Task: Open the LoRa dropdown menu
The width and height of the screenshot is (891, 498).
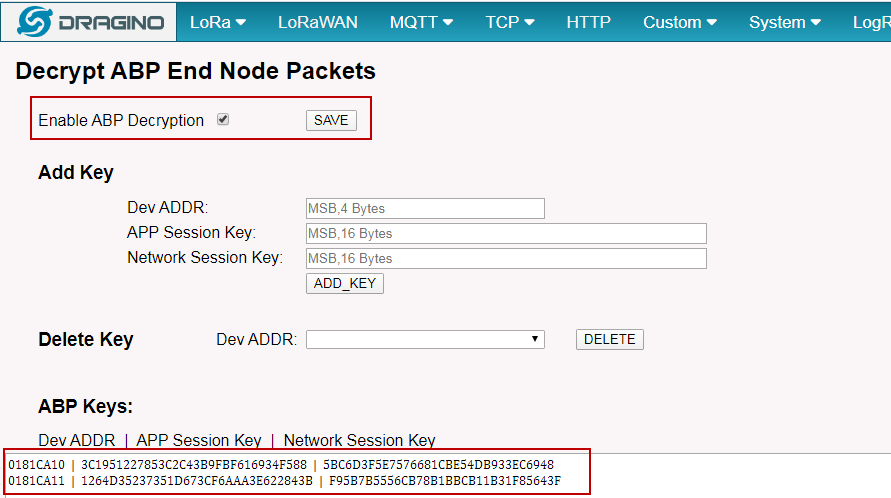Action: [218, 22]
